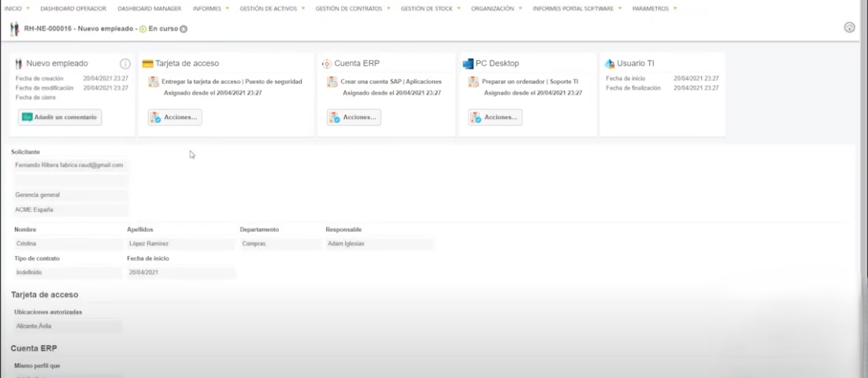Click the Usuario TI card icon
868x378 pixels.
tap(610, 64)
